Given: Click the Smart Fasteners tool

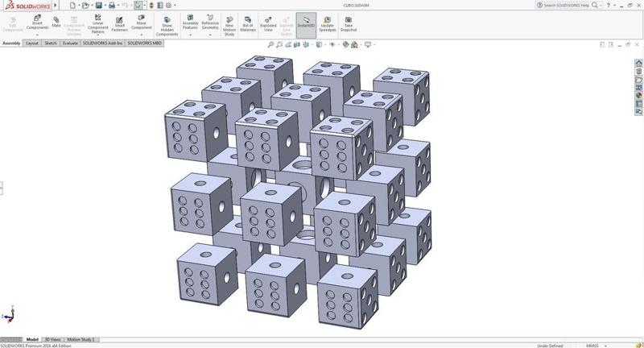Looking at the screenshot, I should point(119,24).
